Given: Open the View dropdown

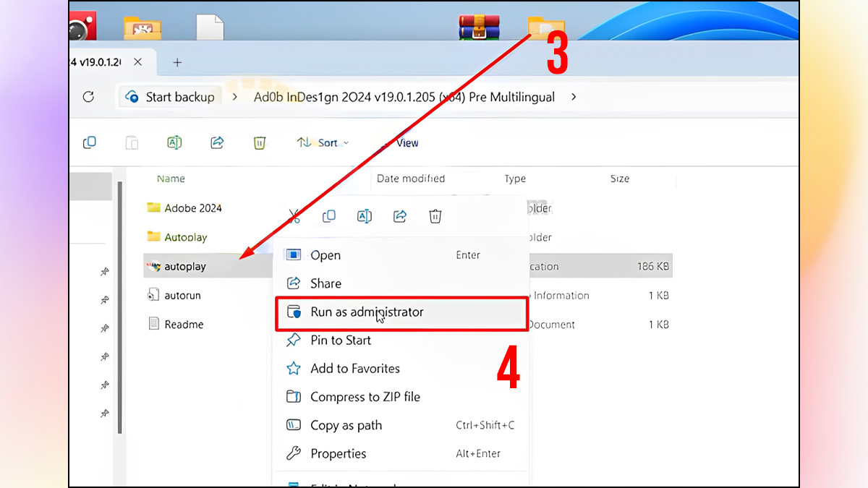Looking at the screenshot, I should (400, 142).
